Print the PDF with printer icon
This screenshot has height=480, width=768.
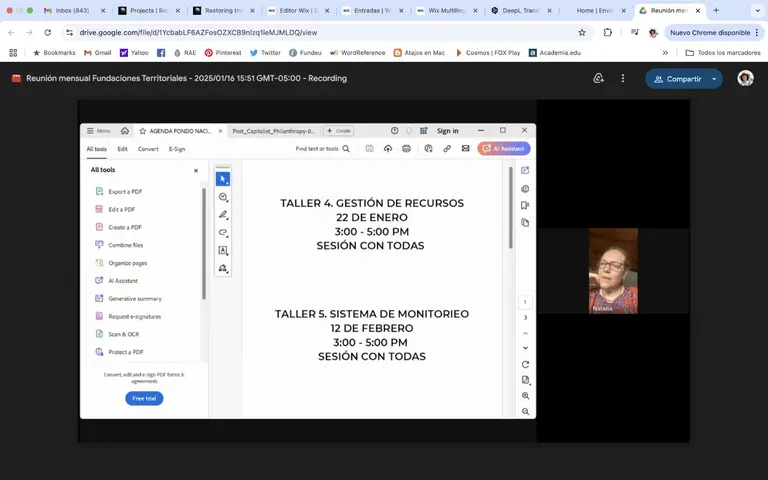(x=406, y=148)
